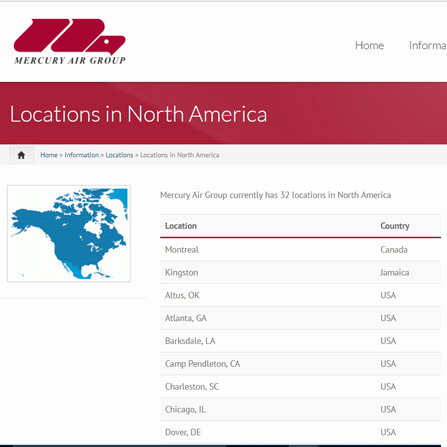
Task: Follow the Locations breadcrumb link
Action: pos(119,155)
